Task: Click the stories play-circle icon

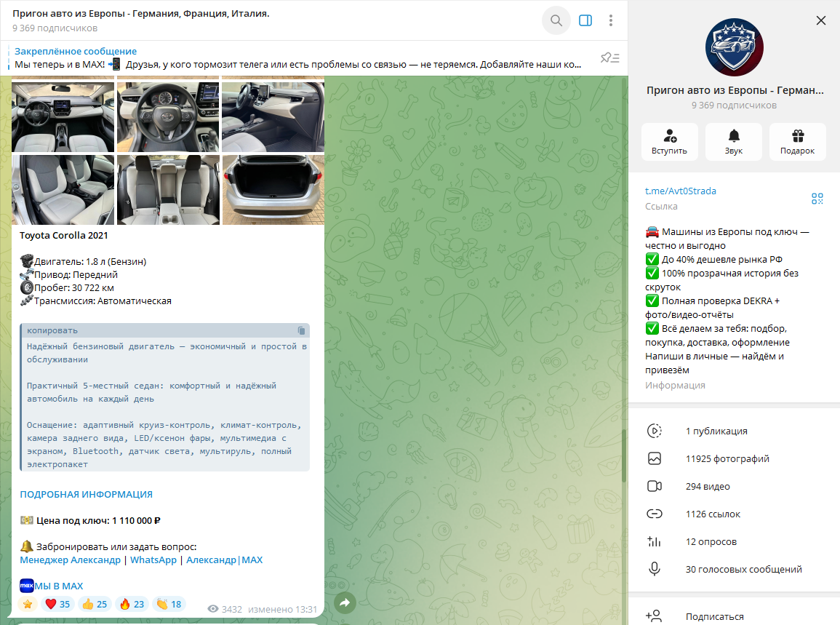Action: (654, 431)
